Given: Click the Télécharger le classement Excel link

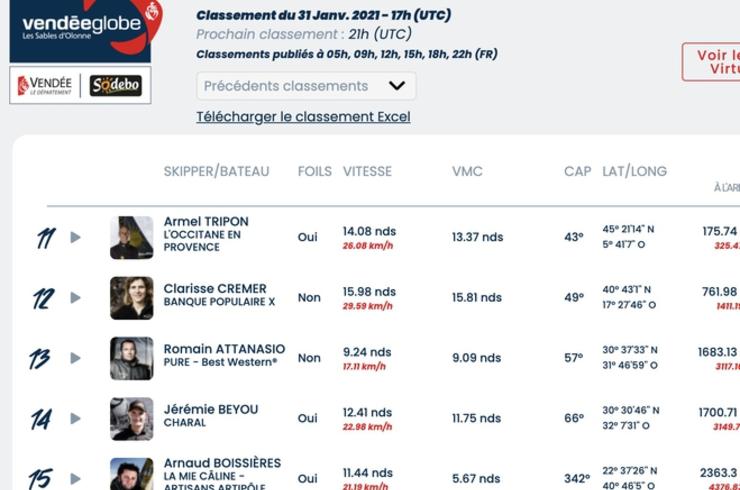Looking at the screenshot, I should click(303, 117).
